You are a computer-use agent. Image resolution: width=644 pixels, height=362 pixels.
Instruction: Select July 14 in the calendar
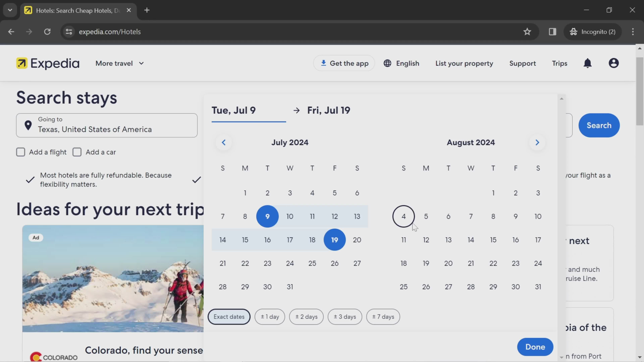223,240
